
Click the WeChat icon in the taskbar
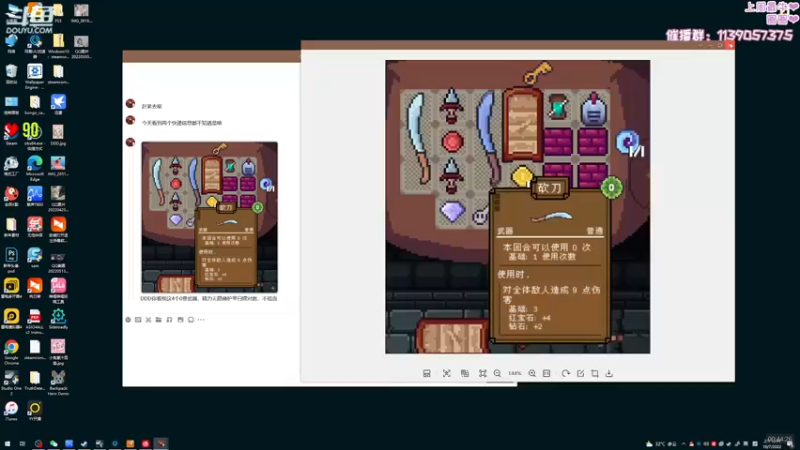coord(54,444)
